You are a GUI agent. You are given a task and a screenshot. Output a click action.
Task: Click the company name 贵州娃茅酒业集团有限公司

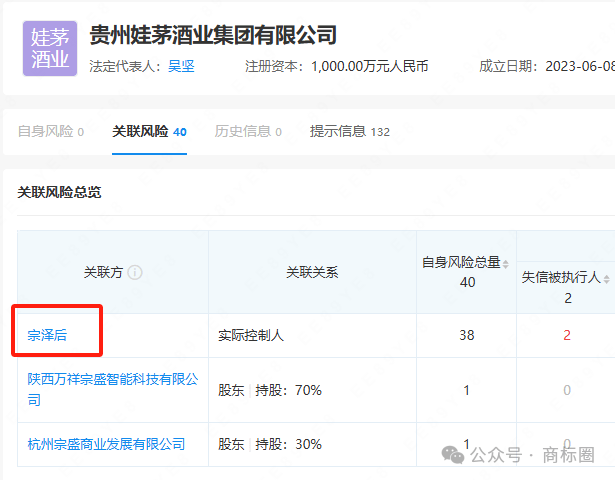[213, 35]
